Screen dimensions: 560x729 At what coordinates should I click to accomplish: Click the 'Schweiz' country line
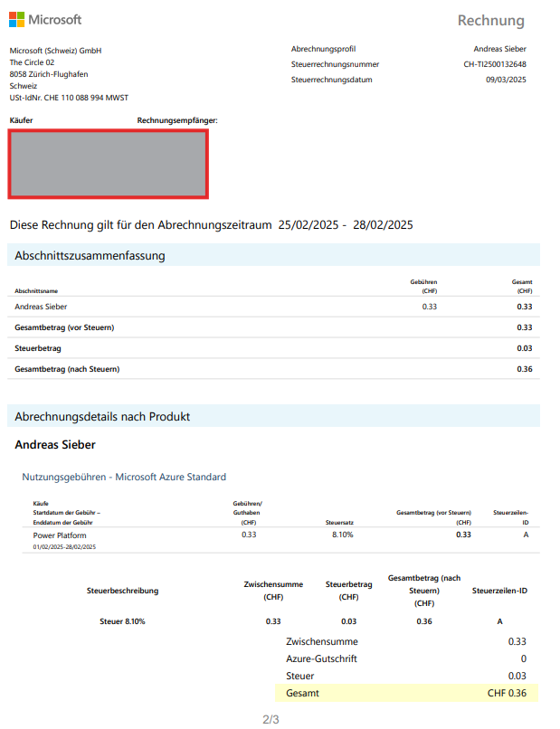pyautogui.click(x=24, y=86)
